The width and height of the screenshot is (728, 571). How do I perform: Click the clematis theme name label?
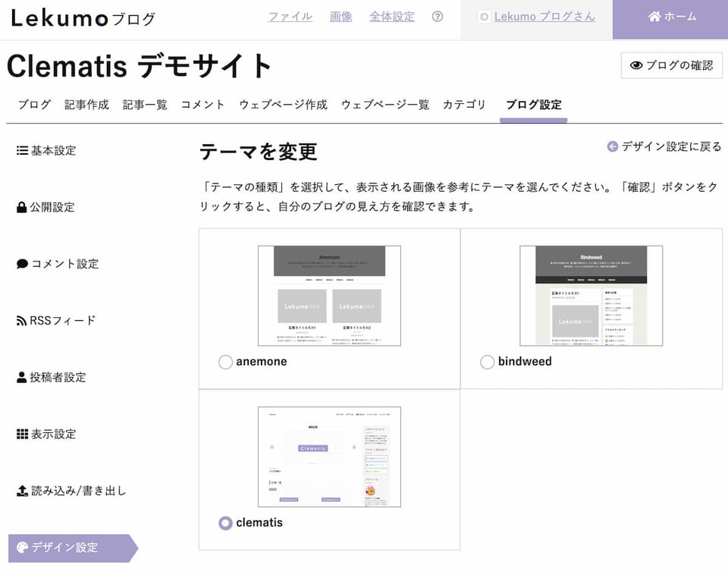click(x=259, y=522)
